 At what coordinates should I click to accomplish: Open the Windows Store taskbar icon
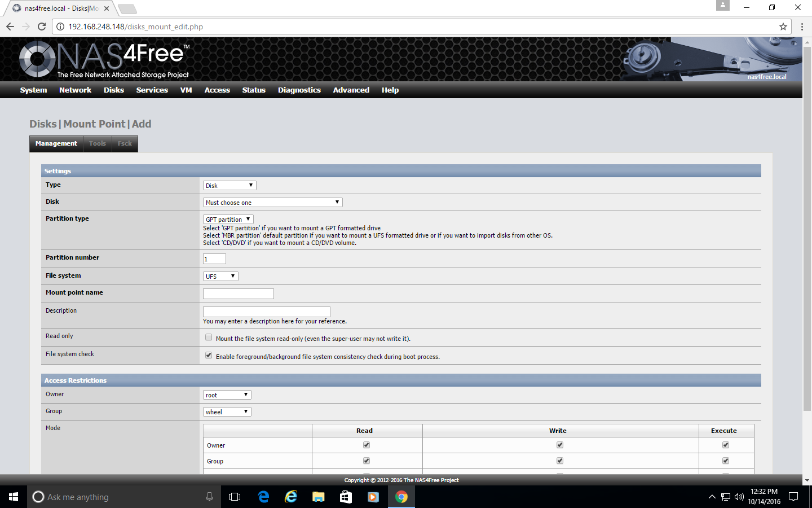point(346,497)
